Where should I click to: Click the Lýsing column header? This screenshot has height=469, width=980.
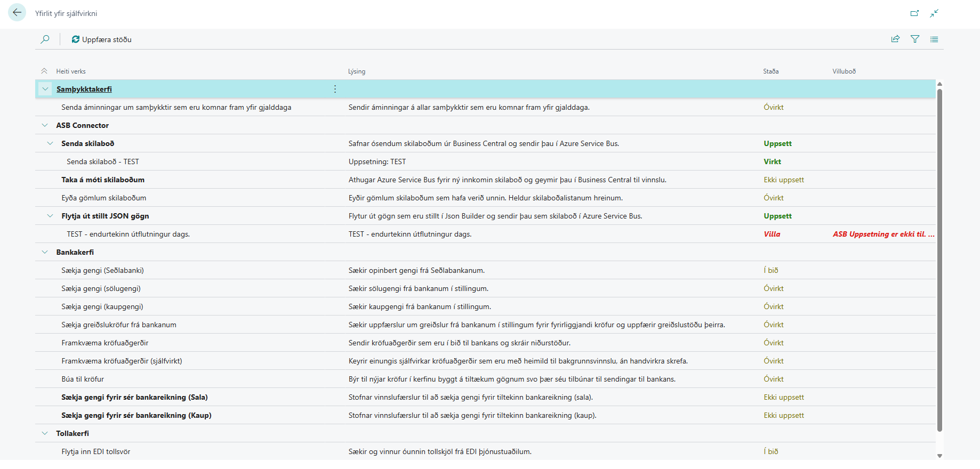(x=357, y=71)
